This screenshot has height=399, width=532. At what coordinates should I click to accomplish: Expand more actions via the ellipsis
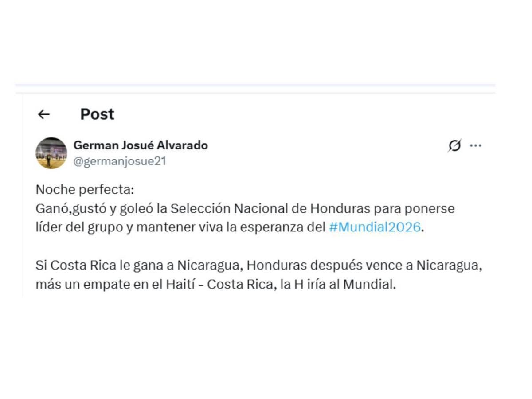[x=476, y=145]
